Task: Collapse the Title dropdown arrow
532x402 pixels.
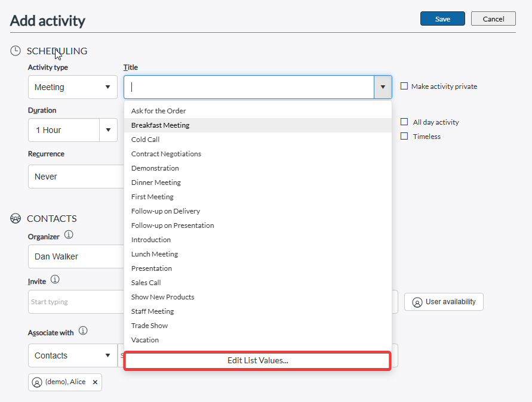Action: pyautogui.click(x=383, y=87)
